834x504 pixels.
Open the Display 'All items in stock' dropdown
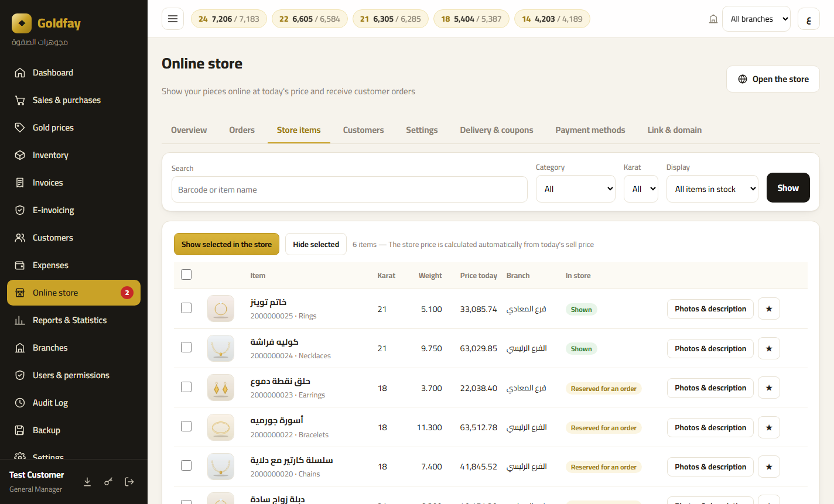[x=712, y=189]
